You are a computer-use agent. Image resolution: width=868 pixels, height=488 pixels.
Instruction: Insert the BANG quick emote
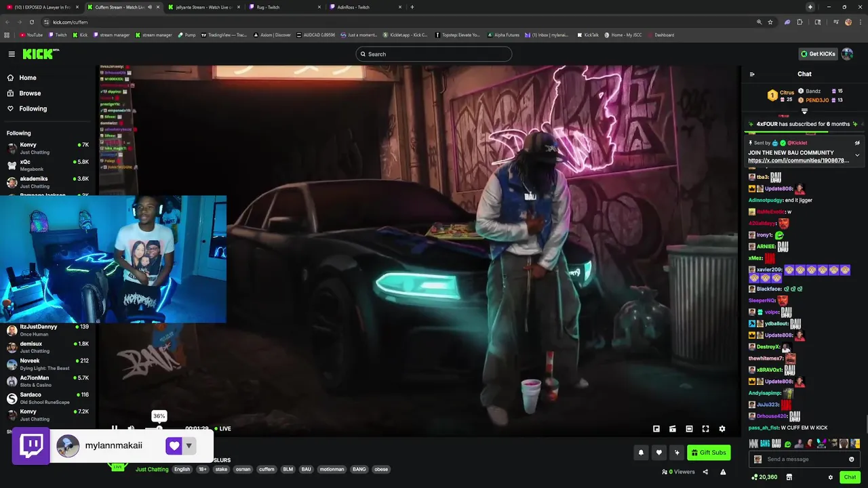tap(765, 444)
